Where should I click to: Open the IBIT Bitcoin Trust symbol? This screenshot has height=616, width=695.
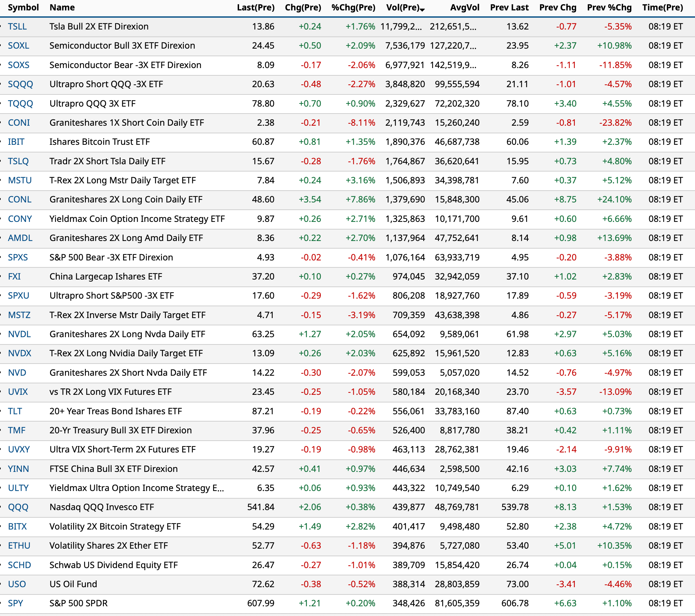(x=16, y=142)
